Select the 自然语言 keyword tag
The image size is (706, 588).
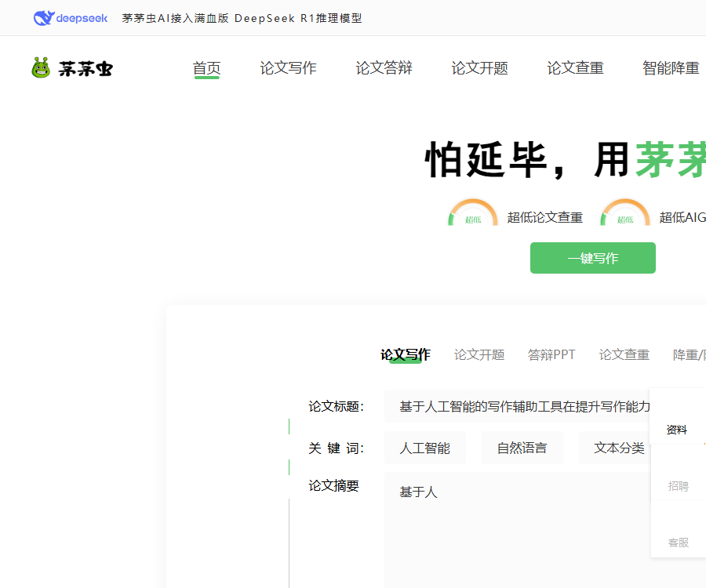[522, 448]
